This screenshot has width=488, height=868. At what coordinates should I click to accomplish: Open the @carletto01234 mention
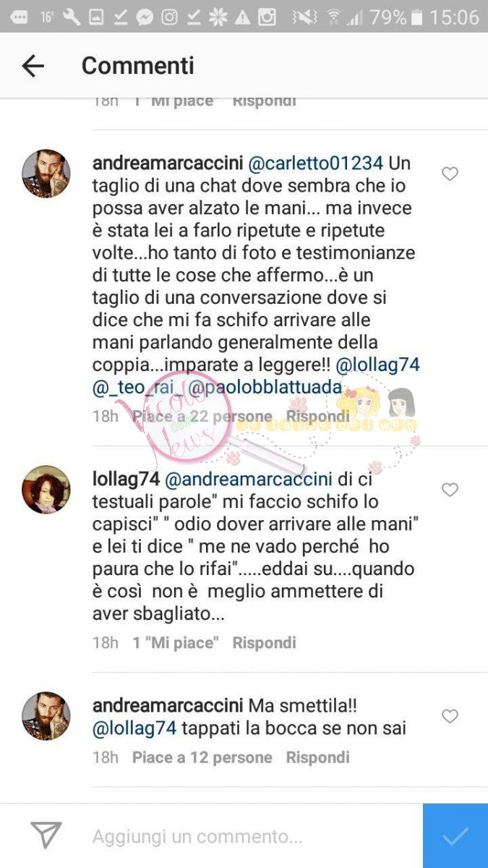(x=314, y=163)
